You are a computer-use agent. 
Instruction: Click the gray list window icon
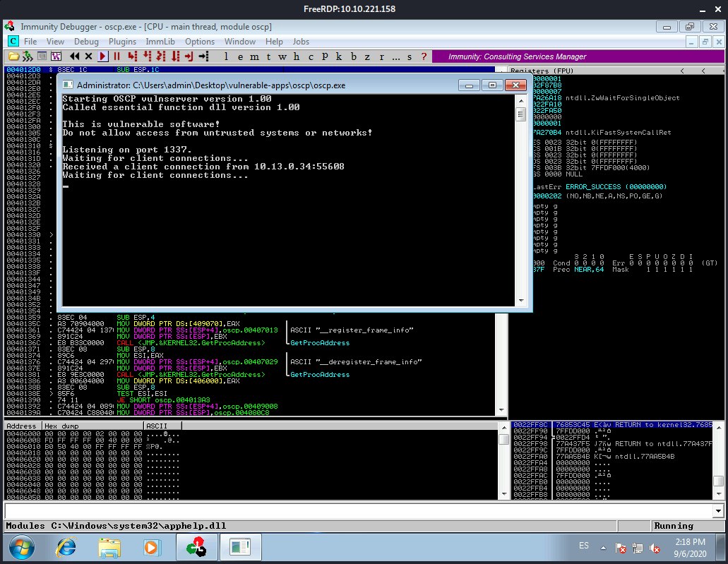point(42,56)
